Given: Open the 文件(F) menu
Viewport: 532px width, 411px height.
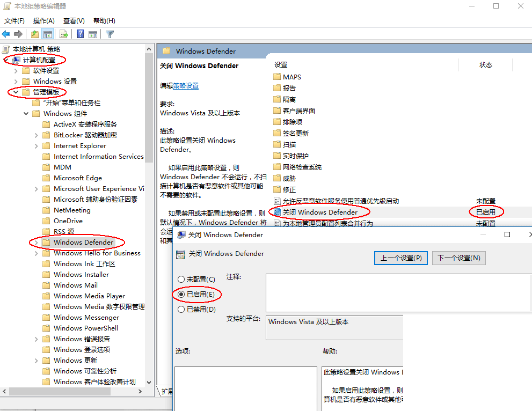Looking at the screenshot, I should (13, 20).
